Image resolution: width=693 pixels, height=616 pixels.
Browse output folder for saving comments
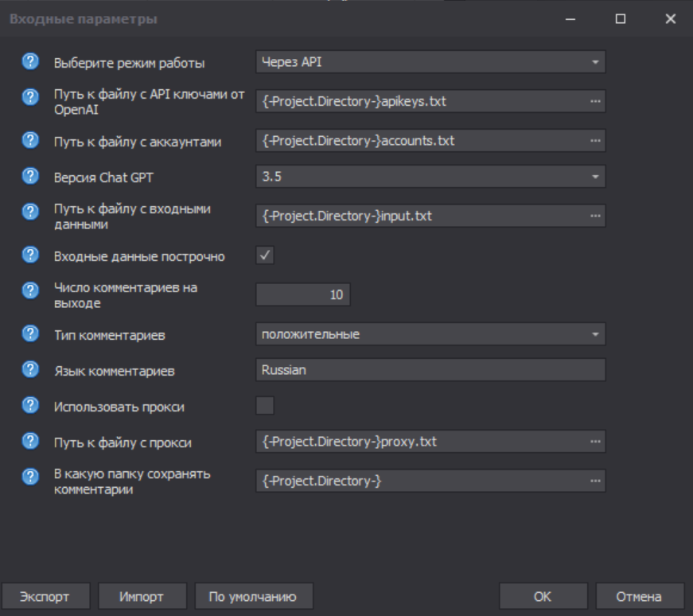(594, 481)
